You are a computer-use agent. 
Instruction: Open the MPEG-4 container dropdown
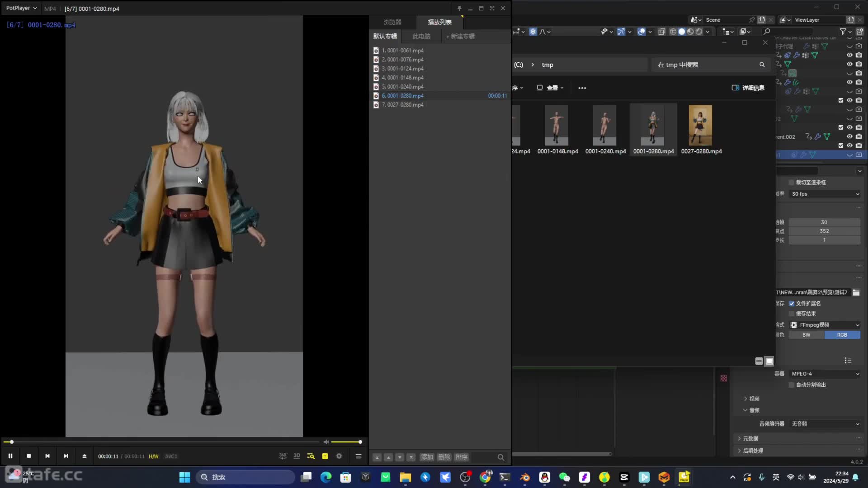click(x=825, y=374)
